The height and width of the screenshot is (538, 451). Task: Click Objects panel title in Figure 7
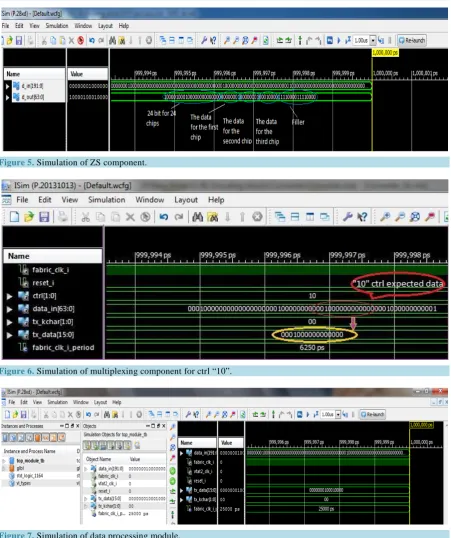point(90,426)
